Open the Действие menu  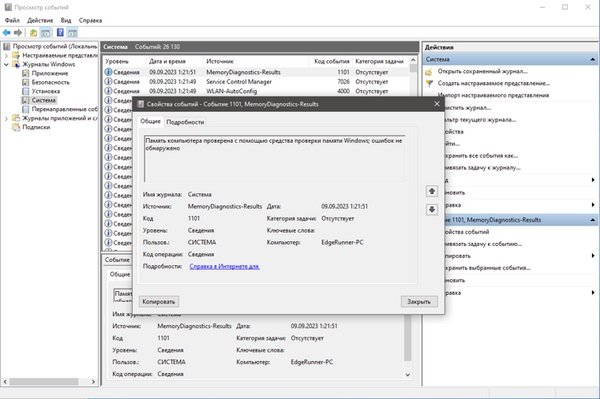pyautogui.click(x=40, y=20)
